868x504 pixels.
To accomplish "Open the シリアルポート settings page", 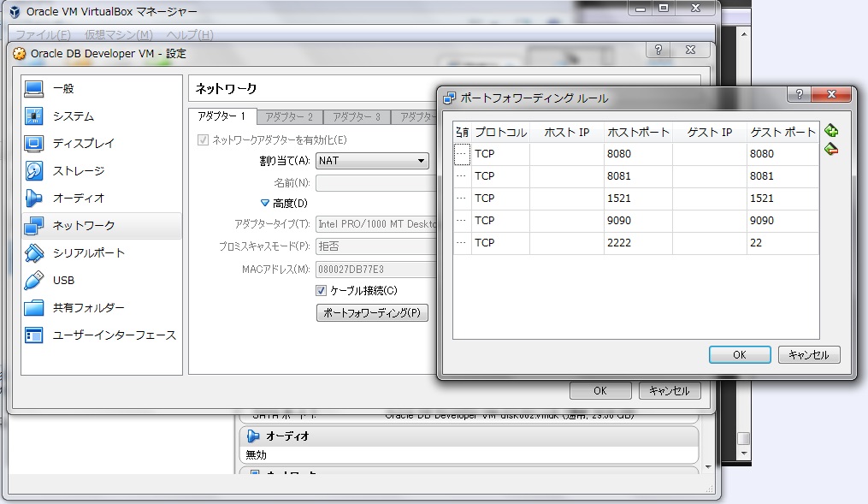I will click(102, 253).
